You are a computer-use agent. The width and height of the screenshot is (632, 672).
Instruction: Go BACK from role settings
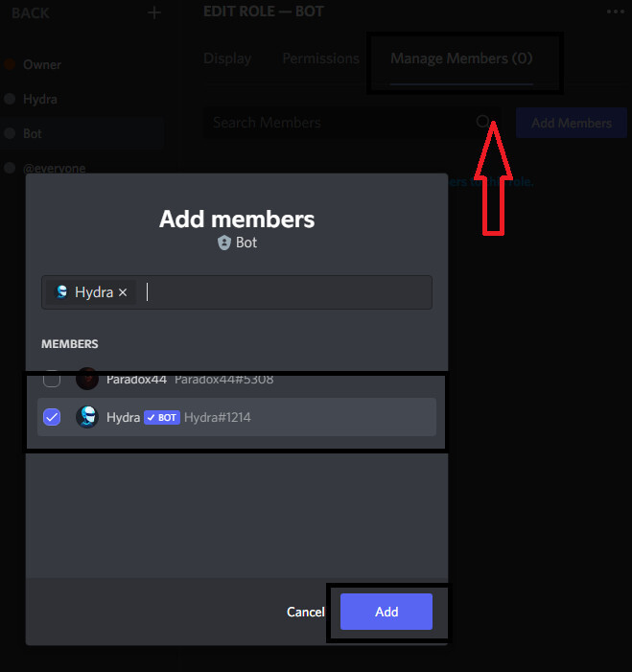point(31,12)
